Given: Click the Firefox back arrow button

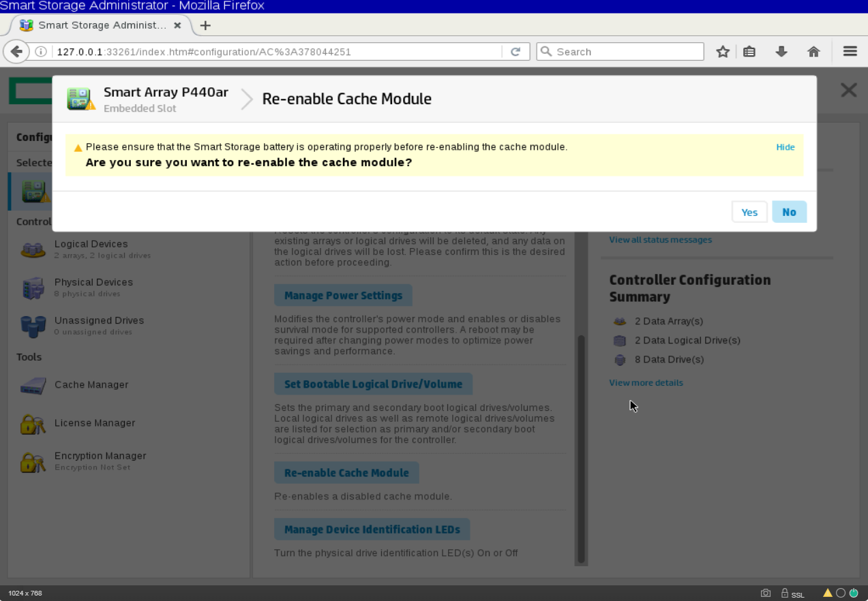Looking at the screenshot, I should pyautogui.click(x=16, y=52).
